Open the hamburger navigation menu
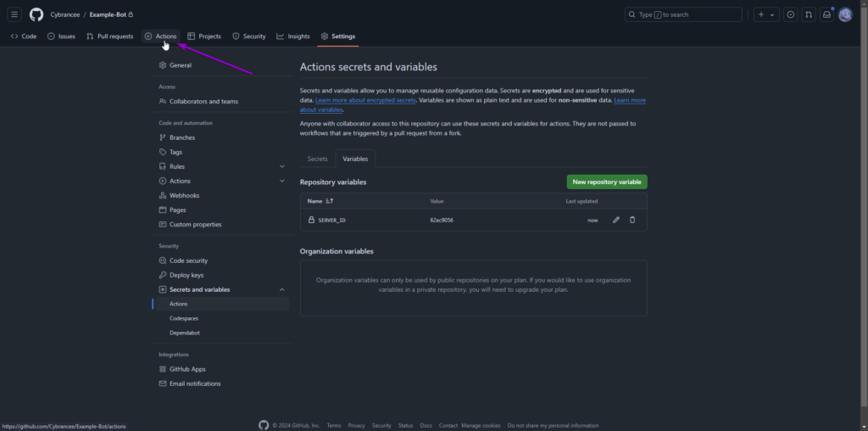Viewport: 868px width, 431px height. (15, 14)
